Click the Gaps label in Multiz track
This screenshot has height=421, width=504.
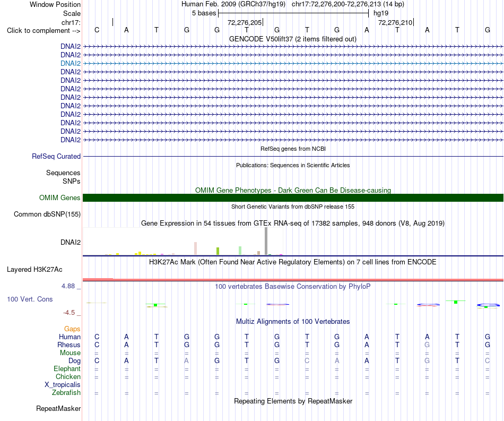click(x=72, y=329)
